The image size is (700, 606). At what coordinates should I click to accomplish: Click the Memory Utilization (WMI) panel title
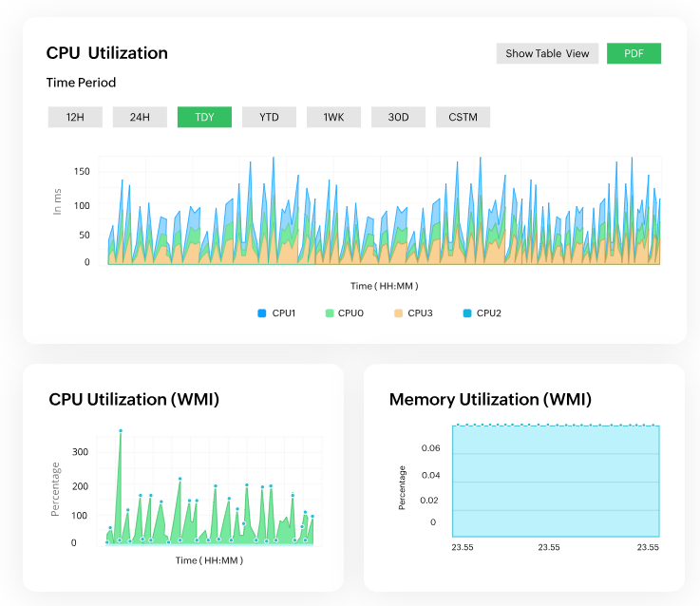tap(490, 400)
